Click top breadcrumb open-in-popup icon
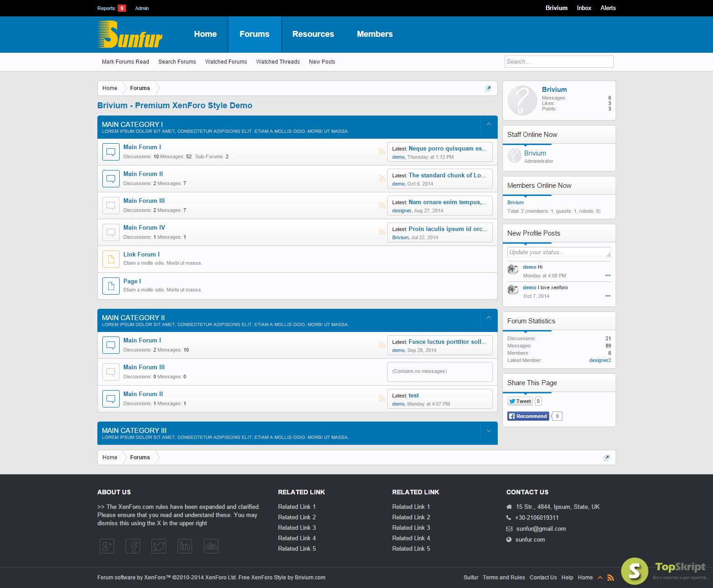 point(488,88)
